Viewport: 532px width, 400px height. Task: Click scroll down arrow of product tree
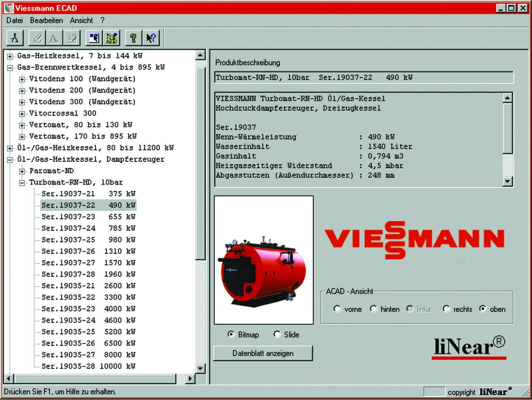pyautogui.click(x=200, y=368)
